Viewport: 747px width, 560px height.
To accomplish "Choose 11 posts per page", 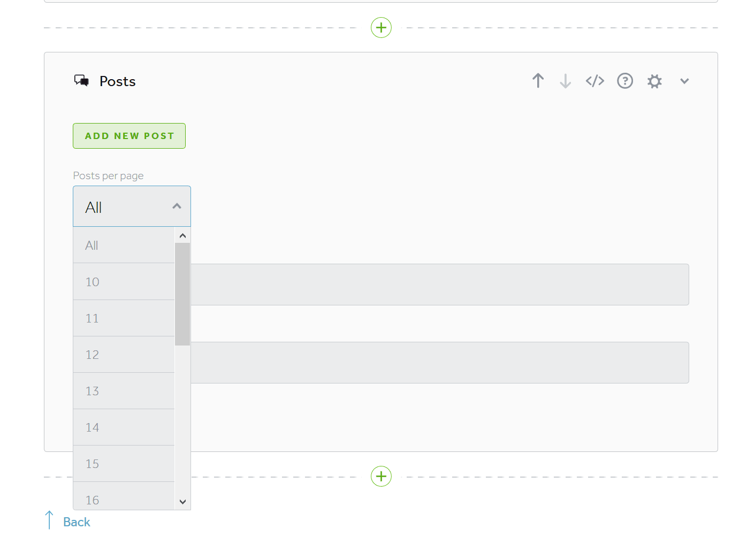I will [124, 318].
